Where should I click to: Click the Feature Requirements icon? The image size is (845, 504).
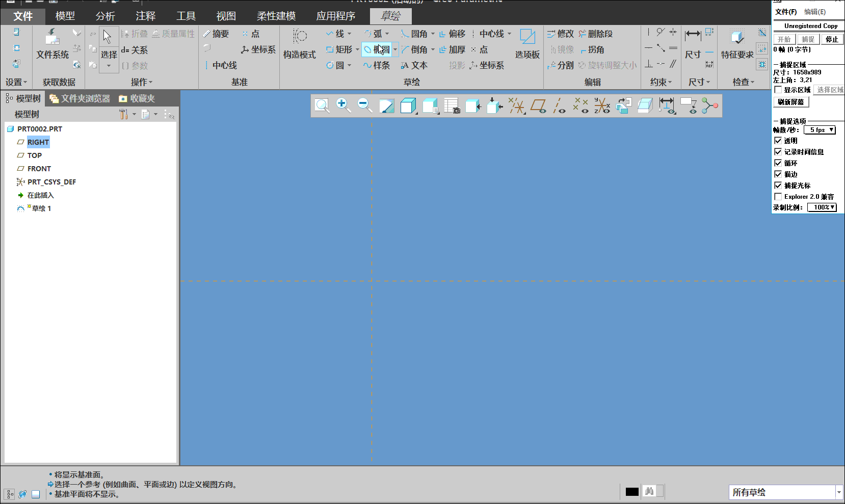pos(737,37)
